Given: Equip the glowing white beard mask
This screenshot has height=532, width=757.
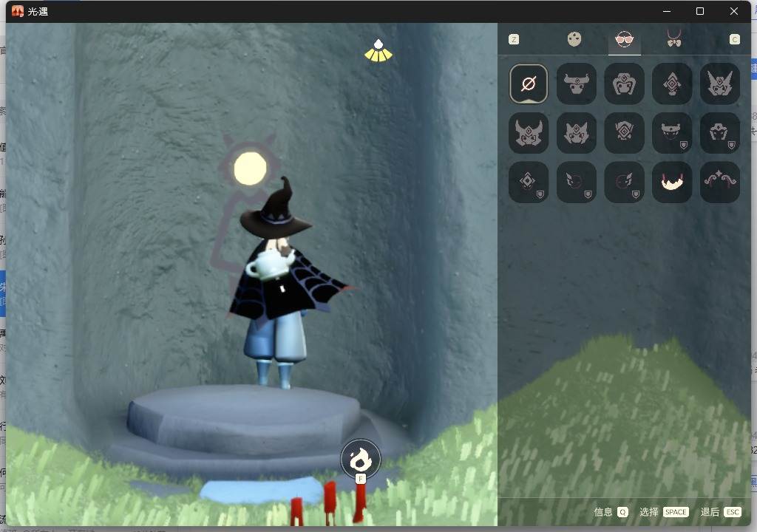Looking at the screenshot, I should coord(671,182).
